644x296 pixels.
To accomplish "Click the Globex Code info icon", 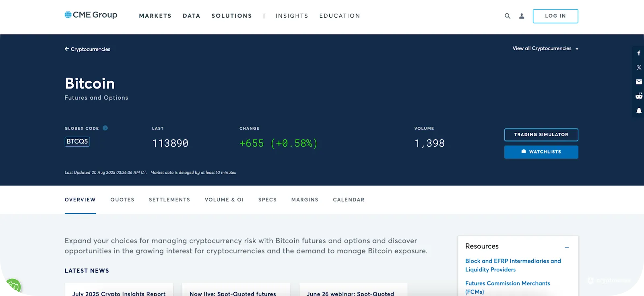I will click(x=105, y=128).
